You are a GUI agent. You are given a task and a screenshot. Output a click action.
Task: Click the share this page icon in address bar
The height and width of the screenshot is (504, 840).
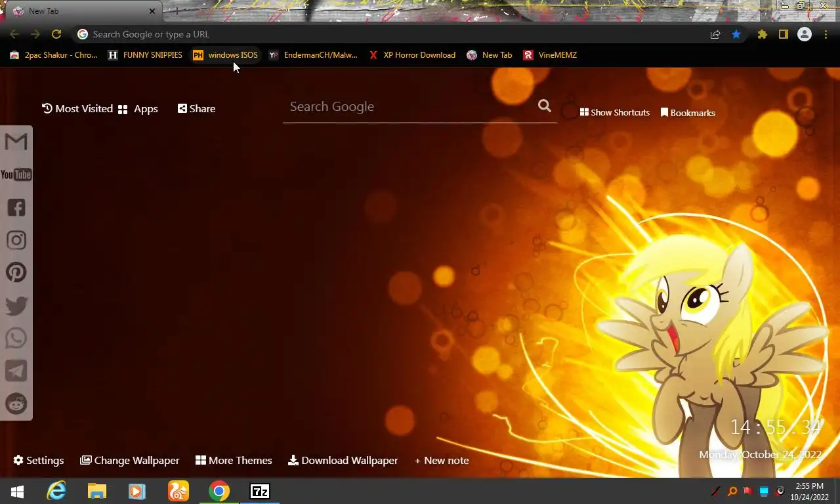click(x=715, y=34)
